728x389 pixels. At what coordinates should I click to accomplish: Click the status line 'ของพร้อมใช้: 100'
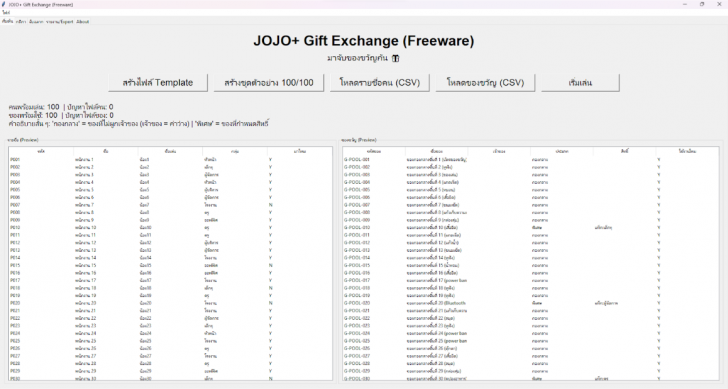tap(33, 115)
